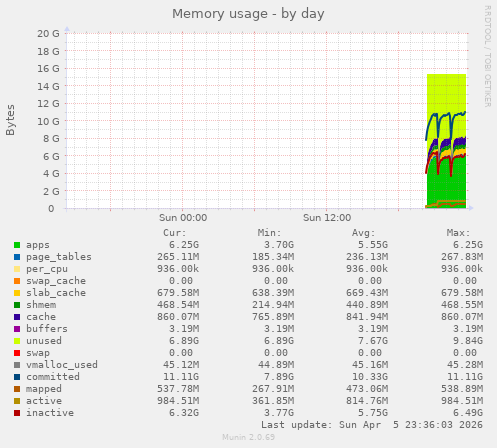Screen dimensions: 497x448
Task: Select the slab_cache legend label
Action: [x=56, y=293]
